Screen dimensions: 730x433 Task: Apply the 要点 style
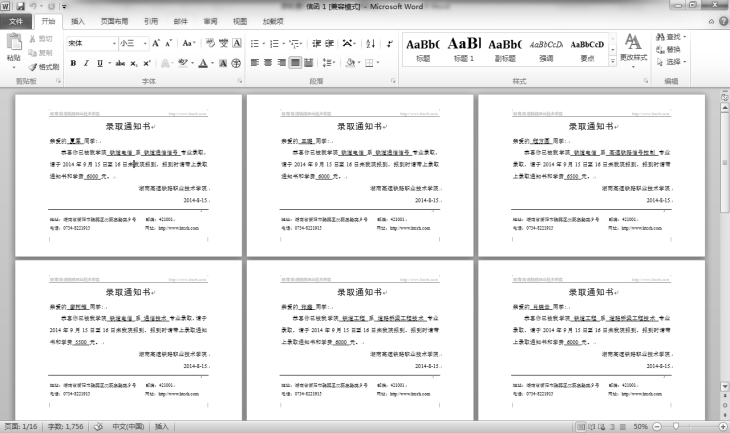[x=587, y=49]
